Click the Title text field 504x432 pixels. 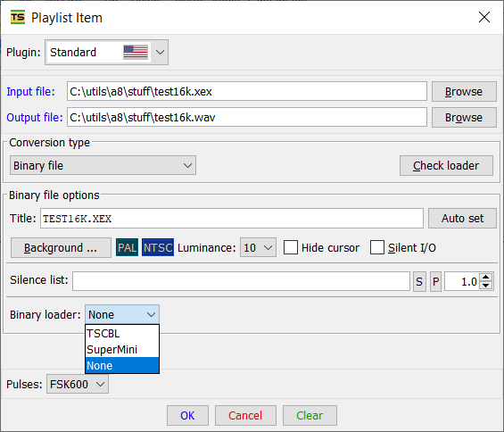[x=231, y=218]
